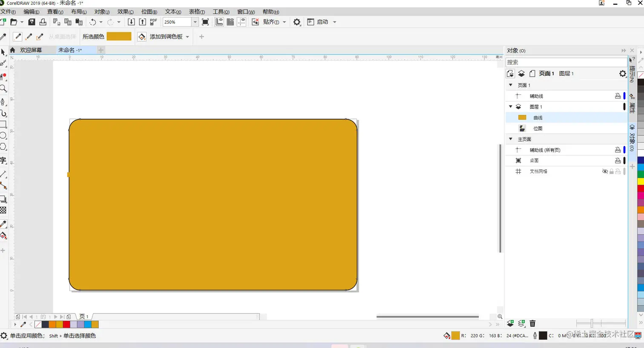Toggle the snapping off icon next to 贴齐
Screen dimensions: 644x348
(x=255, y=22)
